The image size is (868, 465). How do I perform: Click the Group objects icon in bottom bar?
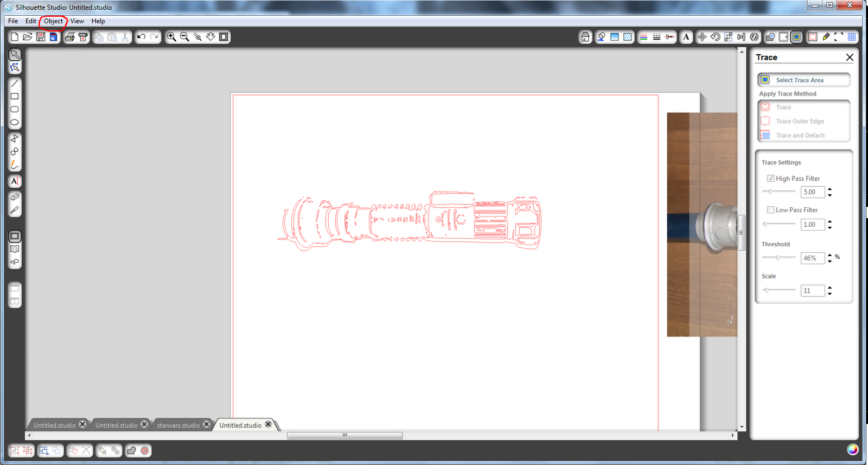click(x=15, y=450)
